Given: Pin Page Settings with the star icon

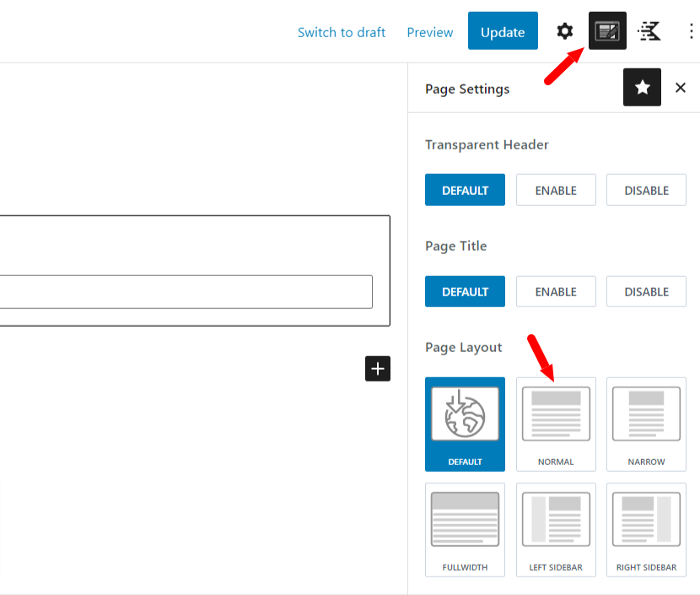Looking at the screenshot, I should click(642, 87).
